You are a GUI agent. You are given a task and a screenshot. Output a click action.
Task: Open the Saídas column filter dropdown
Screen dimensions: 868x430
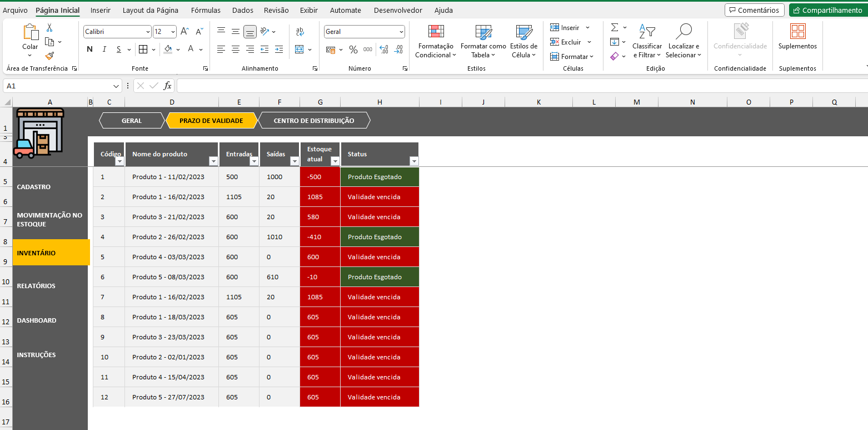point(295,161)
